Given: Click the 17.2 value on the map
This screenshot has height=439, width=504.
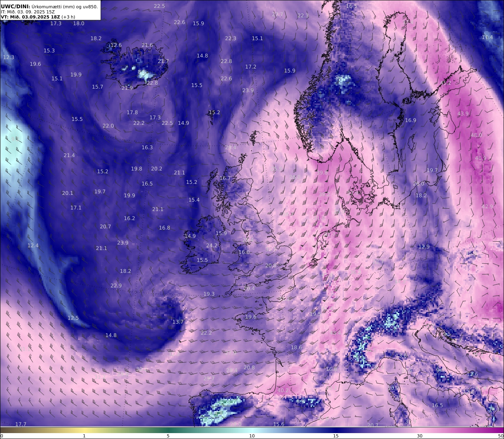Looking at the screenshot, I should [x=251, y=67].
